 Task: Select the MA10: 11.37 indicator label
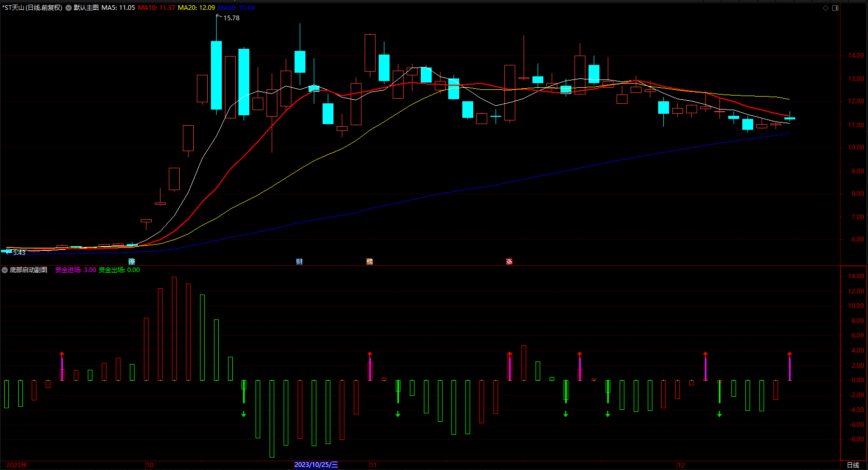pyautogui.click(x=156, y=8)
